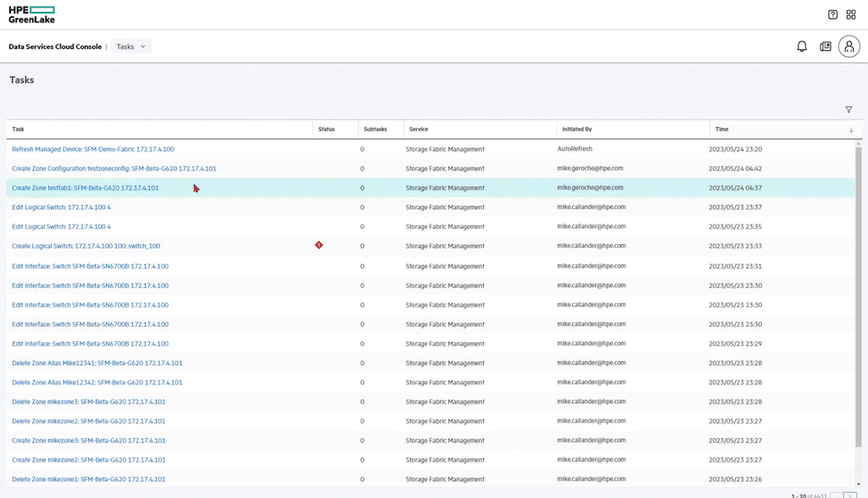Sort by the Task column header
This screenshot has width=868, height=498.
coord(19,129)
